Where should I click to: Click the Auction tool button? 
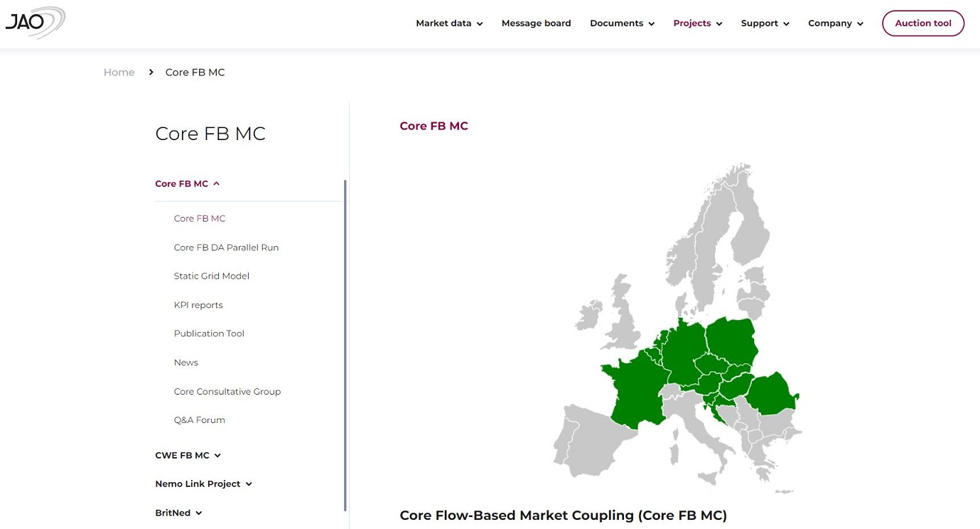(922, 23)
